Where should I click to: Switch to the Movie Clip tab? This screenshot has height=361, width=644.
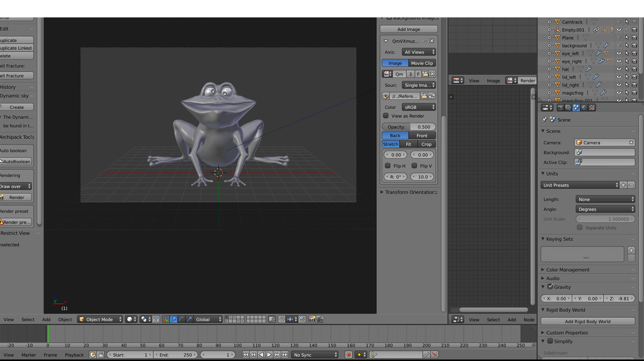pyautogui.click(x=422, y=63)
